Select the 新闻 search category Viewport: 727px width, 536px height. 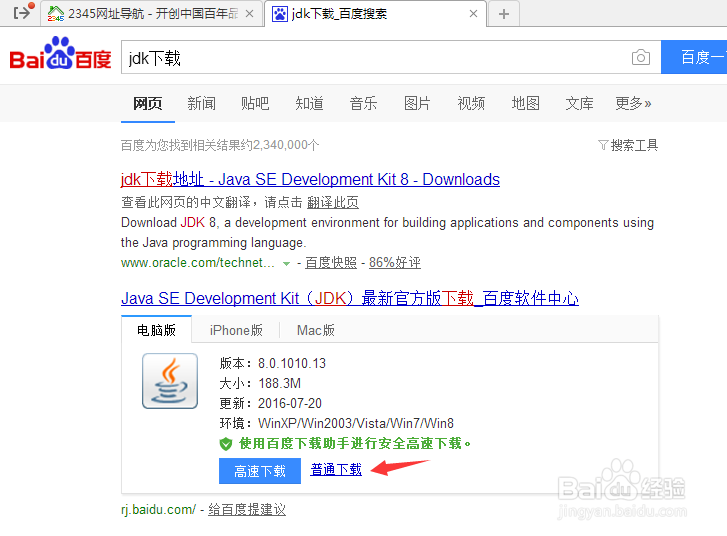pyautogui.click(x=201, y=103)
